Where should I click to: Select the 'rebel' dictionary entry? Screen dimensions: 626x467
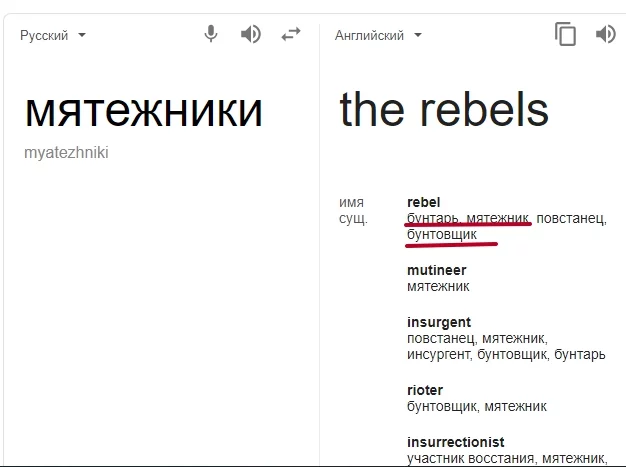(x=424, y=202)
